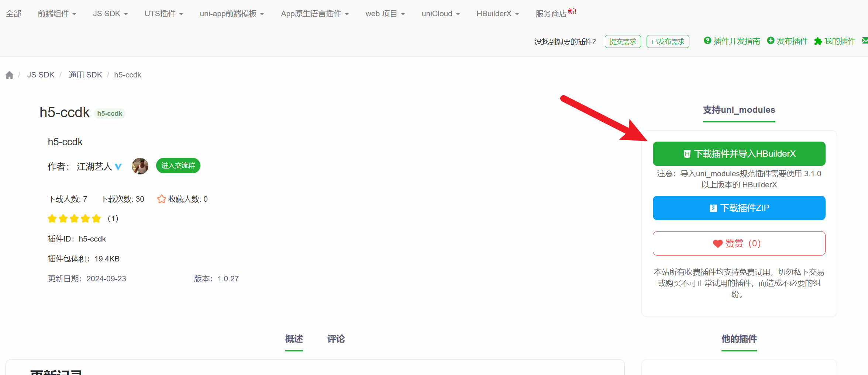Click the author's avatar picture
Viewport: 868px width, 375px height.
(140, 166)
